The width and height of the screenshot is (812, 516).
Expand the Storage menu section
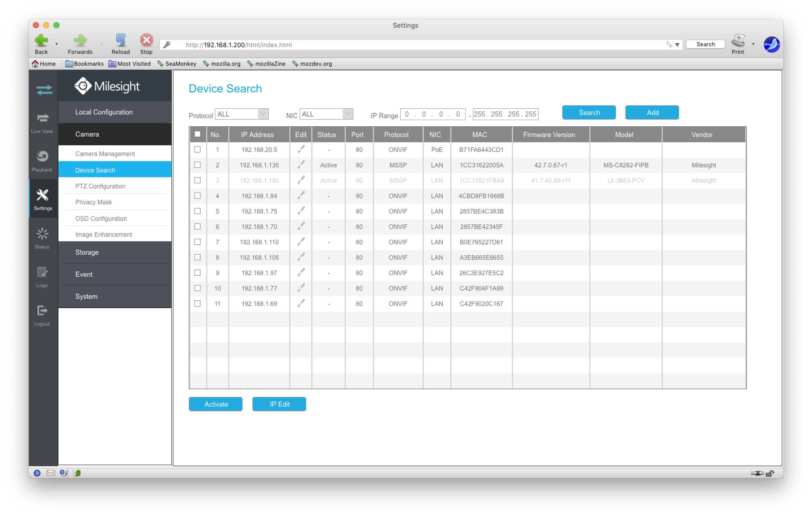87,252
